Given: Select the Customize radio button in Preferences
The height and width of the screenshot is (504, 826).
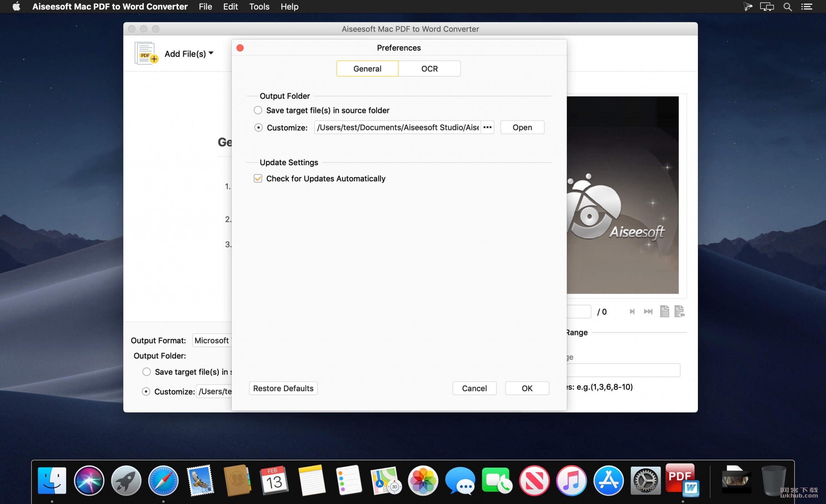Looking at the screenshot, I should pos(258,128).
